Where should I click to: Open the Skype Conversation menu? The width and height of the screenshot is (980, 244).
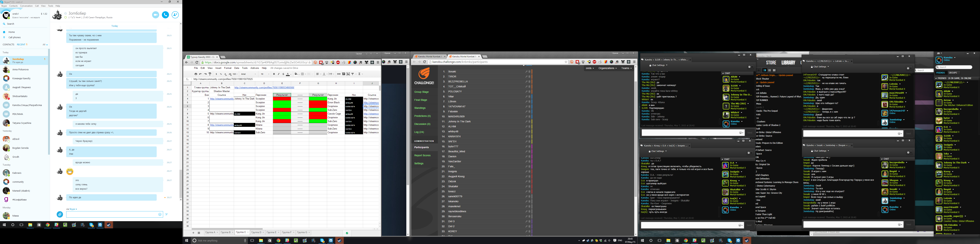tap(26, 6)
